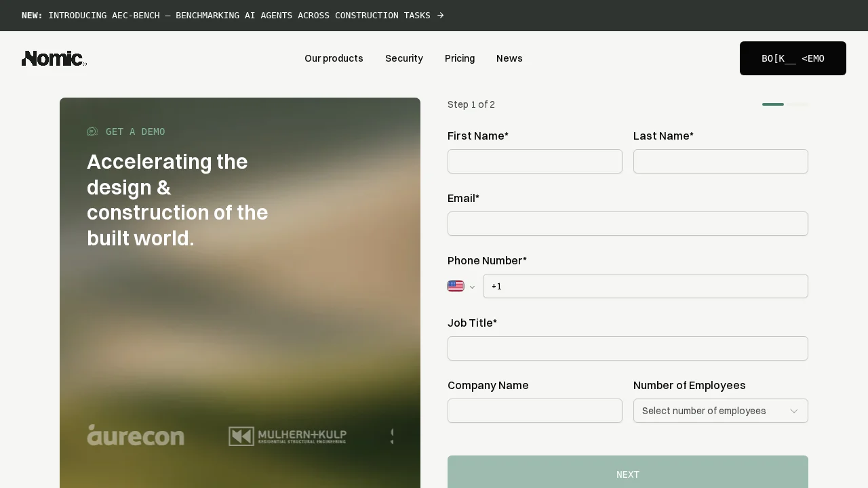Viewport: 868px width, 488px height.
Task: Click into the Last Name field
Action: click(x=720, y=161)
